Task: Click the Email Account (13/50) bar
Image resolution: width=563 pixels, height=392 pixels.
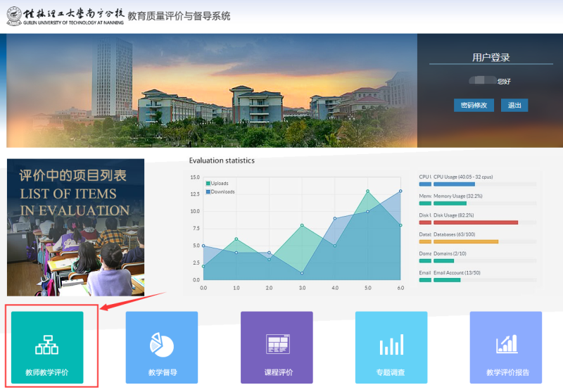Action: click(x=447, y=279)
